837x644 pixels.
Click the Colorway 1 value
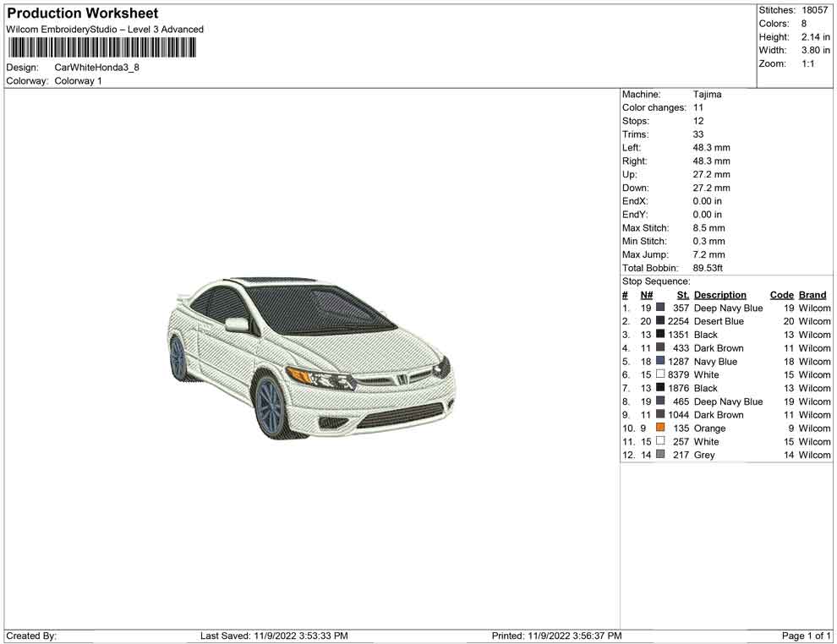click(78, 81)
